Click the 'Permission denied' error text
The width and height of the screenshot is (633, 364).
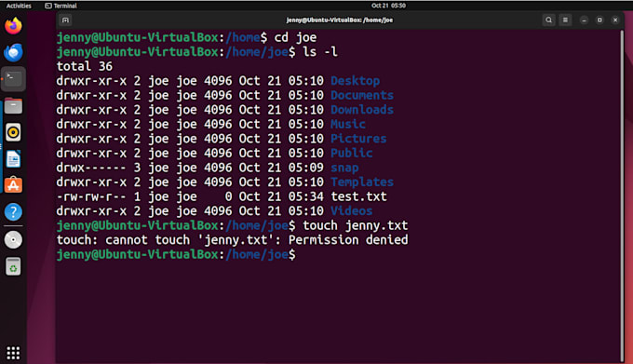[x=348, y=240]
